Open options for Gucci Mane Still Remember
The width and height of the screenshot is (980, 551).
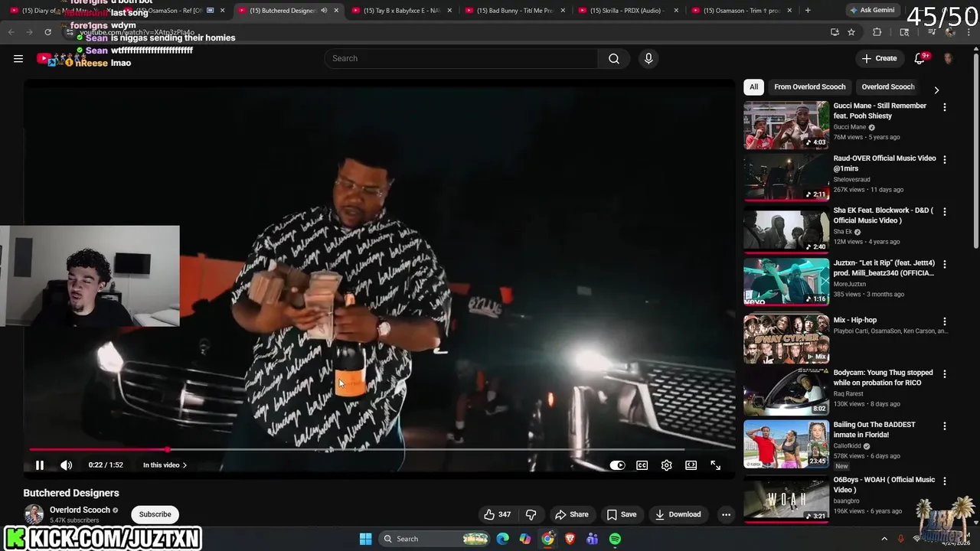tap(944, 107)
